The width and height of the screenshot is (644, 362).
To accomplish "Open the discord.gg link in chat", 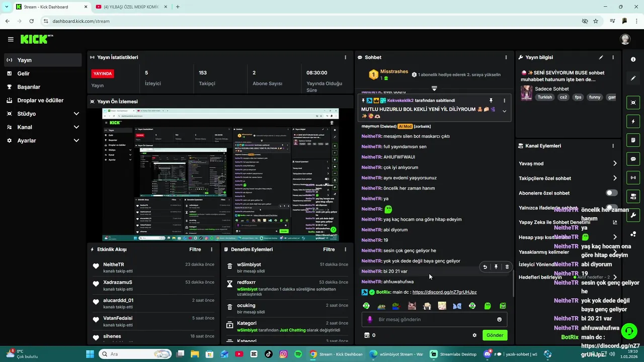I will [x=444, y=292].
